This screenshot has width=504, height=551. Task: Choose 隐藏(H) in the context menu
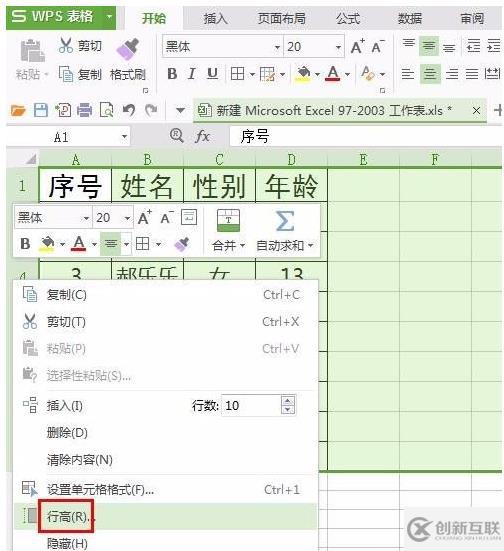[x=166, y=543]
